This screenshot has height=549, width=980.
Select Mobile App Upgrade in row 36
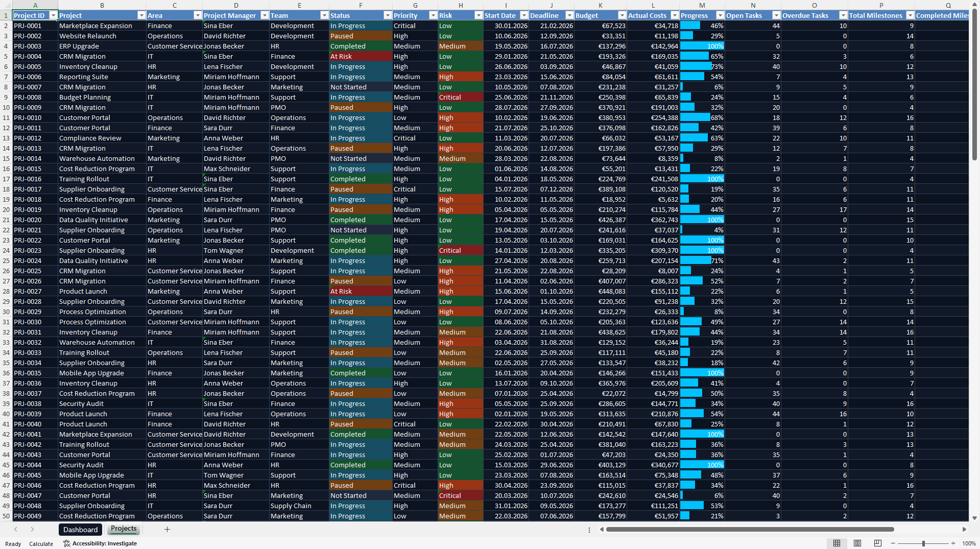pyautogui.click(x=102, y=373)
